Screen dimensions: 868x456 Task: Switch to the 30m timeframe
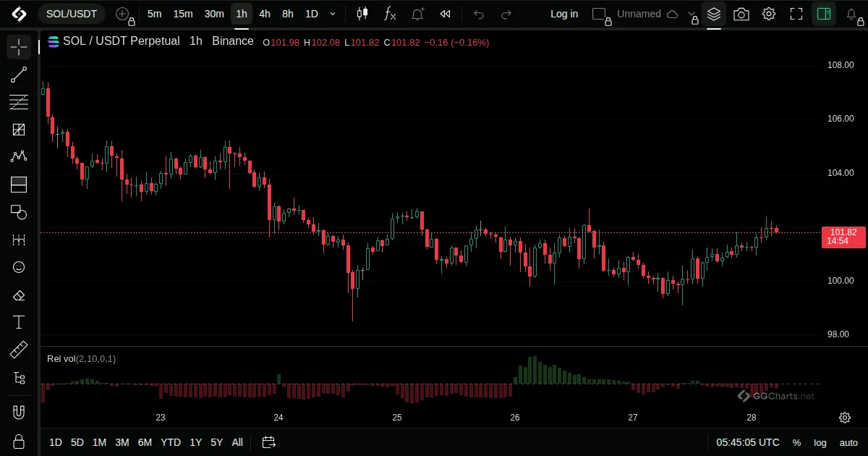point(214,14)
